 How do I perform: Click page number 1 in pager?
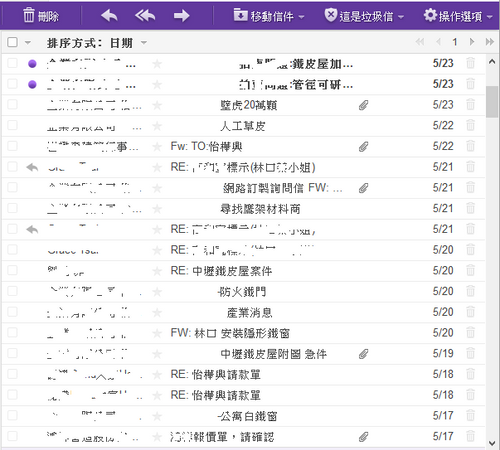pos(455,42)
